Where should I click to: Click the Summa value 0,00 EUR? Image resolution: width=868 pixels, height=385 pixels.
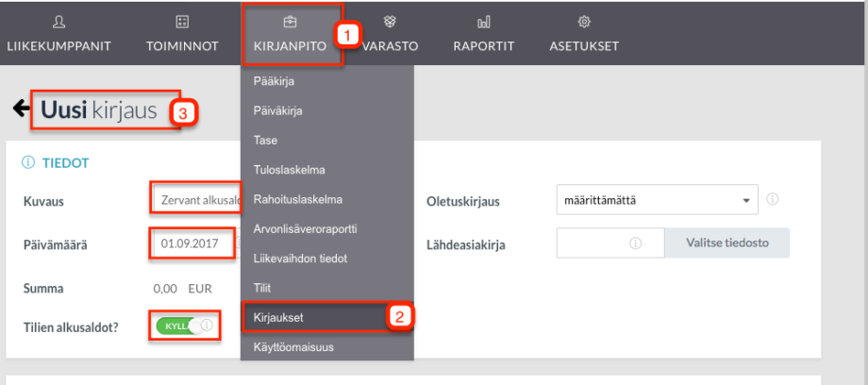(x=182, y=289)
